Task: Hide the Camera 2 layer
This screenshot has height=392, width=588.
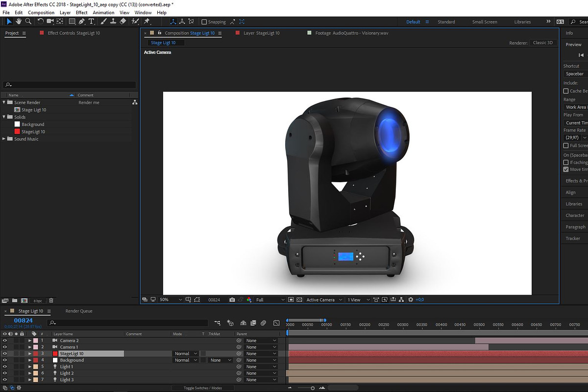Action: click(5, 340)
